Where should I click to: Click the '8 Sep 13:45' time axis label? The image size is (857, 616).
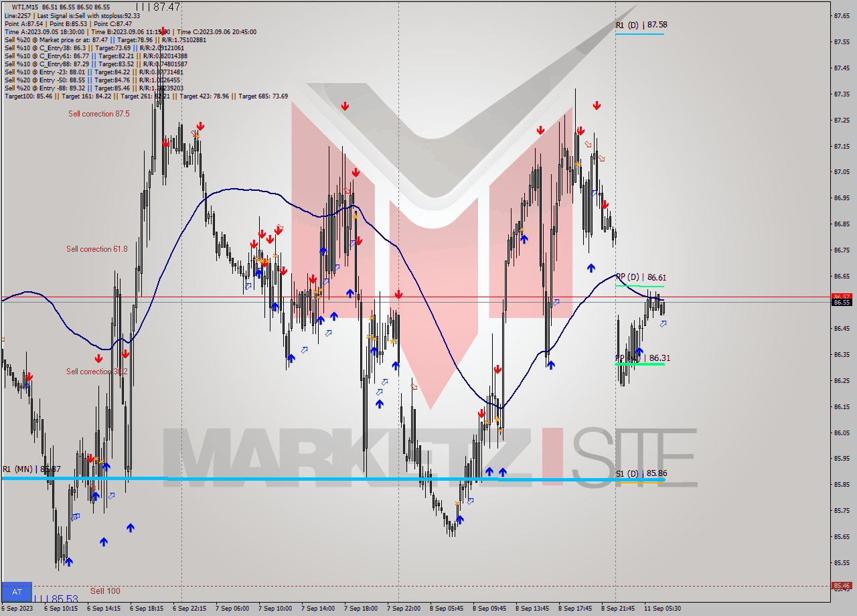[533, 609]
